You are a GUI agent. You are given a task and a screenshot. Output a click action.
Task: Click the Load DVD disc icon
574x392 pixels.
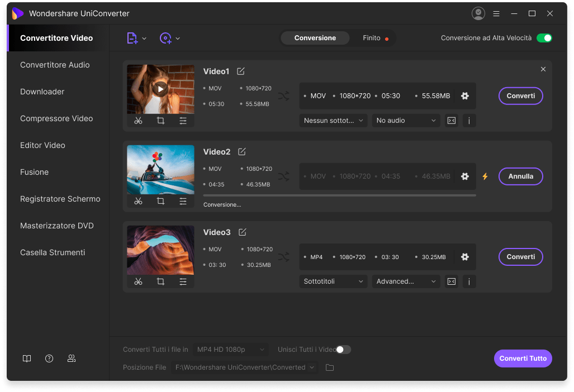click(165, 38)
